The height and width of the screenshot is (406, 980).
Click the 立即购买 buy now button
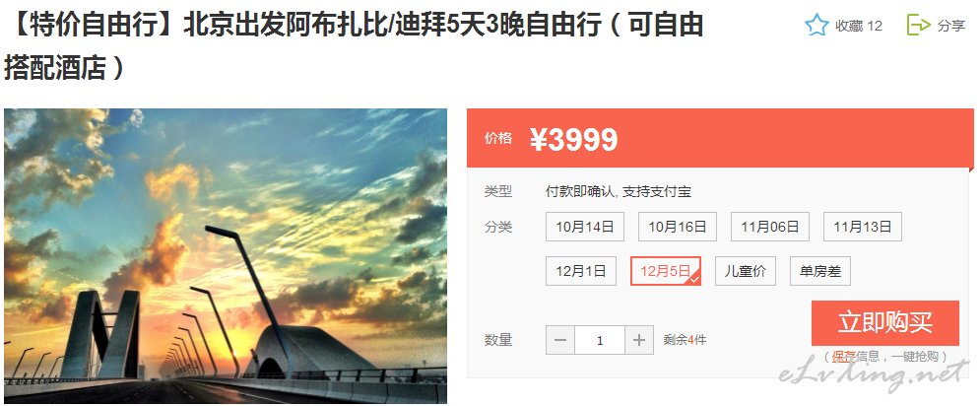[x=885, y=323]
